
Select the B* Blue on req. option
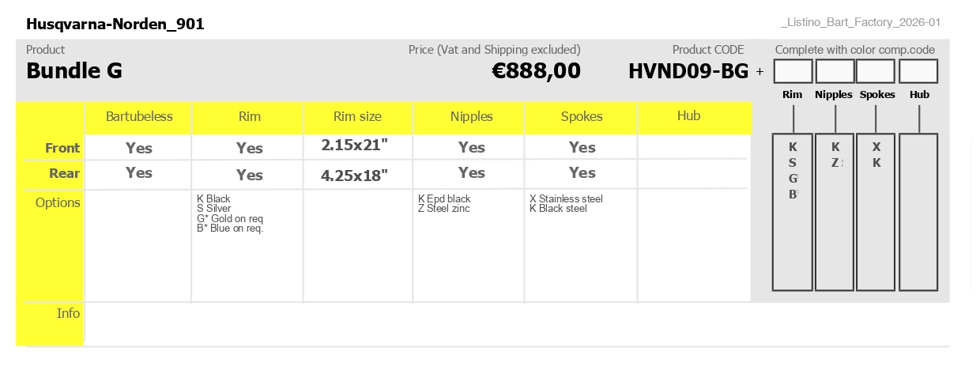coord(230,229)
